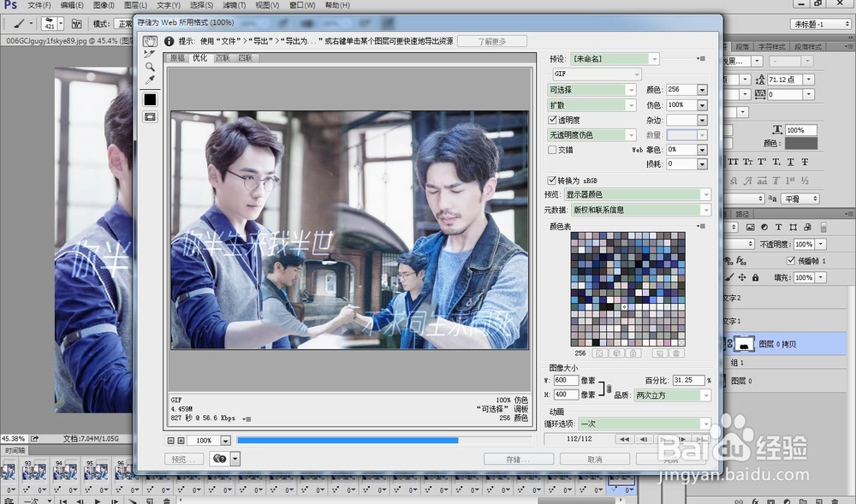Viewport: 856px width, 504px height.
Task: Open the 循环选项 一次 dropdown
Action: click(x=645, y=424)
